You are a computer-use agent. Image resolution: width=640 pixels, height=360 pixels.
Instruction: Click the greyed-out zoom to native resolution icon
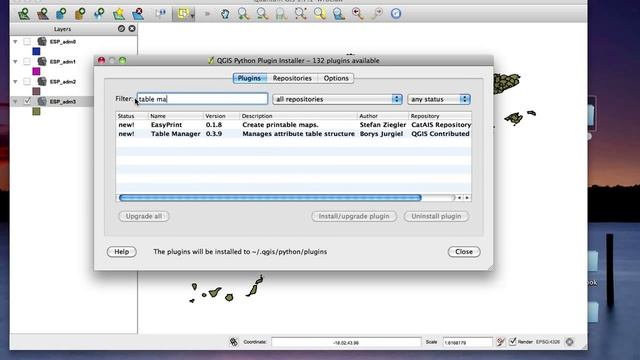point(281,14)
